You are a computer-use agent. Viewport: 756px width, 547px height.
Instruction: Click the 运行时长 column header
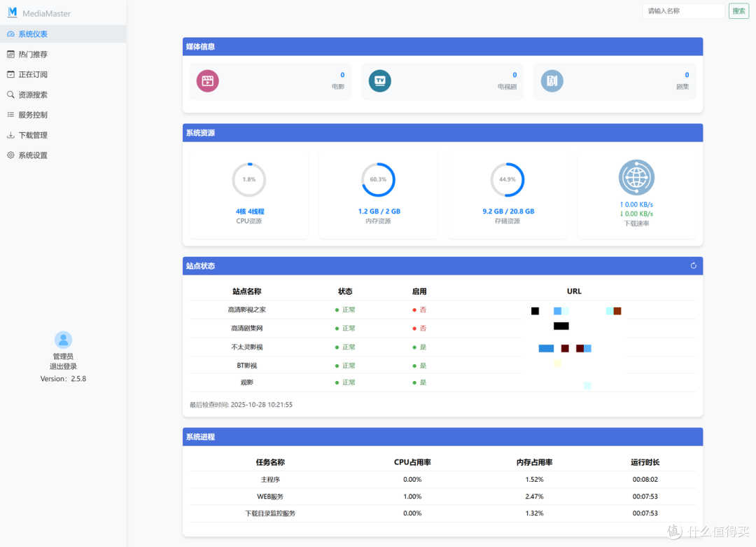pos(645,462)
